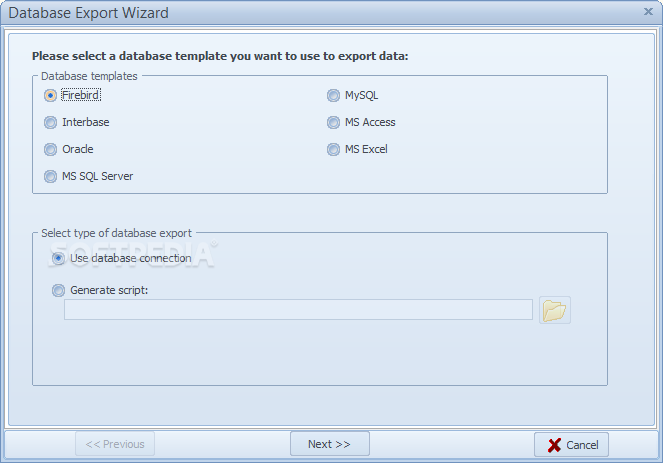Click the red X icon on Cancel
The height and width of the screenshot is (463, 663).
pyautogui.click(x=554, y=445)
